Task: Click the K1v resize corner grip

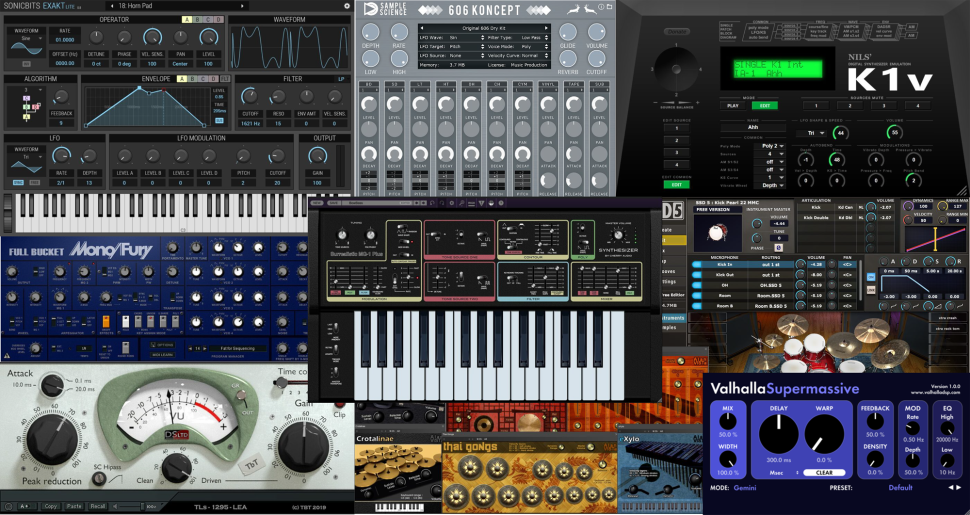Action: click(964, 191)
